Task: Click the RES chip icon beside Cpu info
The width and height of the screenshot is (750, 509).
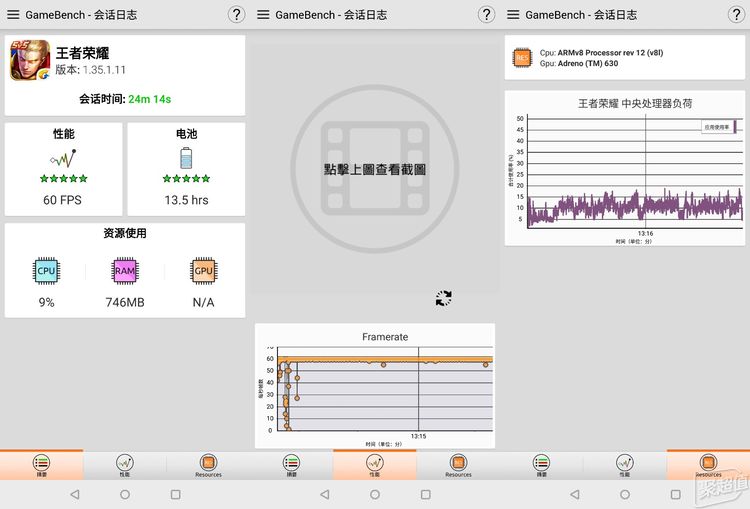Action: 522,58
